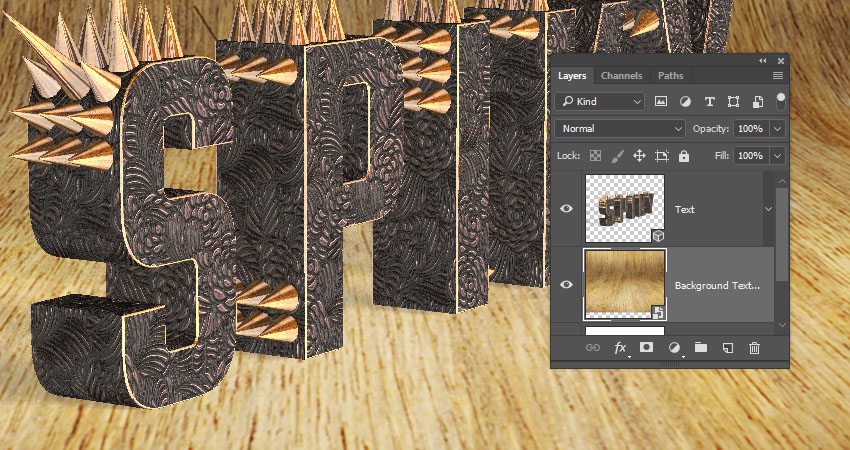Screen dimensions: 850x450
Task: Lock all padlock icon
Action: [684, 156]
